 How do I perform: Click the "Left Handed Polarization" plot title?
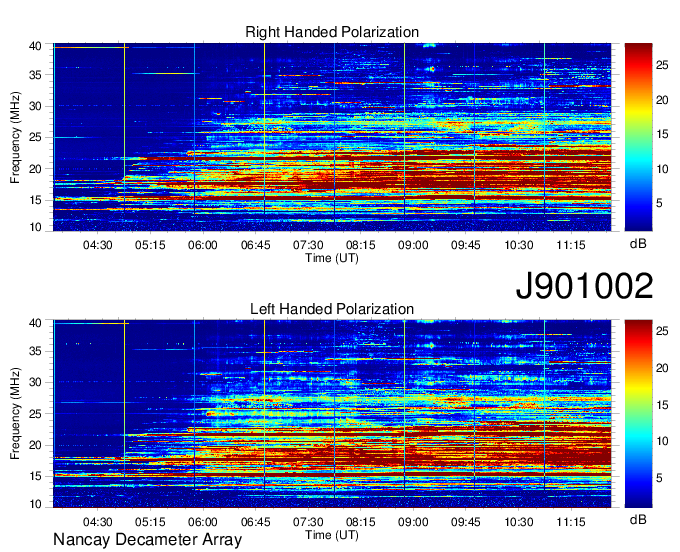point(332,309)
